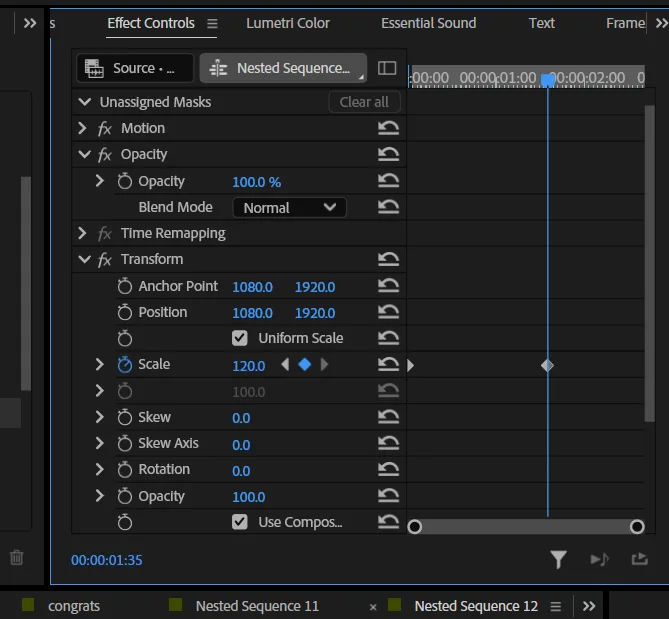Click the play-only-audio icon
Viewport: 669px width, 619px height.
pos(599,559)
